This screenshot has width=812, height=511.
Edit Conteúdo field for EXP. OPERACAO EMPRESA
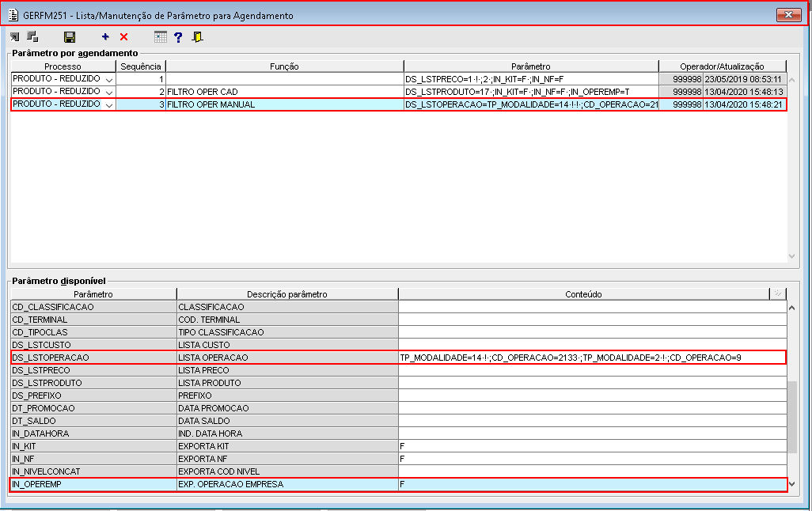coord(593,485)
